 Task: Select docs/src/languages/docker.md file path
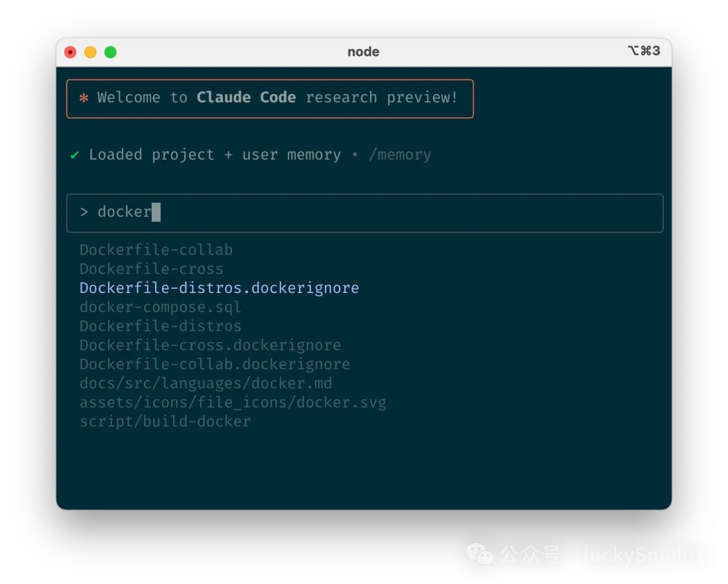click(206, 383)
